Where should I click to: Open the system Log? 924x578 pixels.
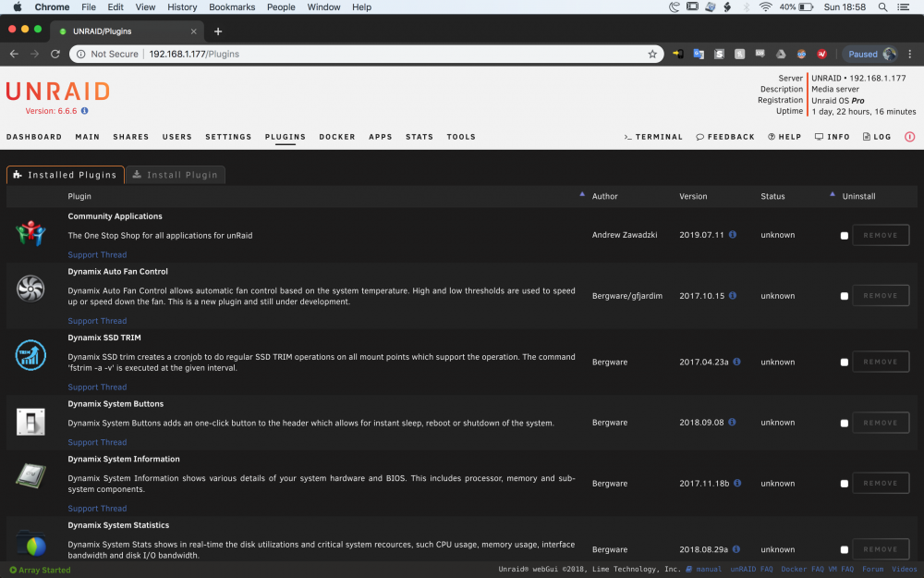(877, 137)
